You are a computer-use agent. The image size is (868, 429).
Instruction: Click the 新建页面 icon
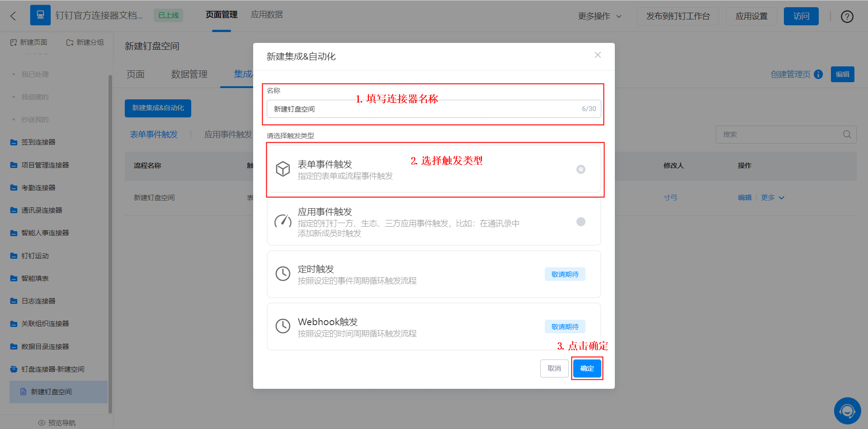point(14,42)
